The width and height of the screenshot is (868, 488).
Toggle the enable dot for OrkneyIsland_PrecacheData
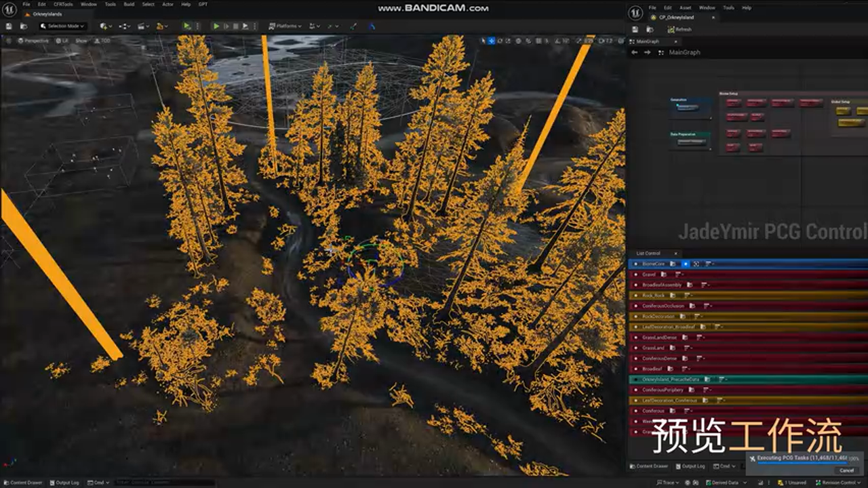tap(635, 380)
